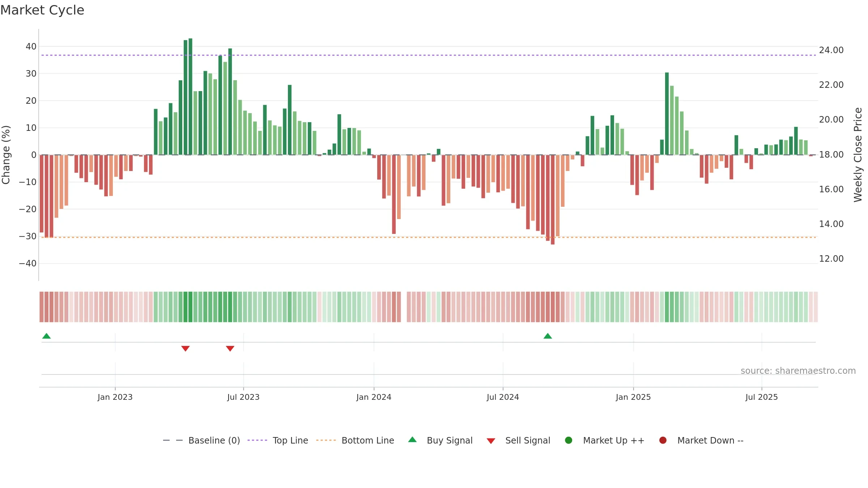Click the Buy Signal legend triangle icon
868x488 pixels.
pyautogui.click(x=412, y=440)
